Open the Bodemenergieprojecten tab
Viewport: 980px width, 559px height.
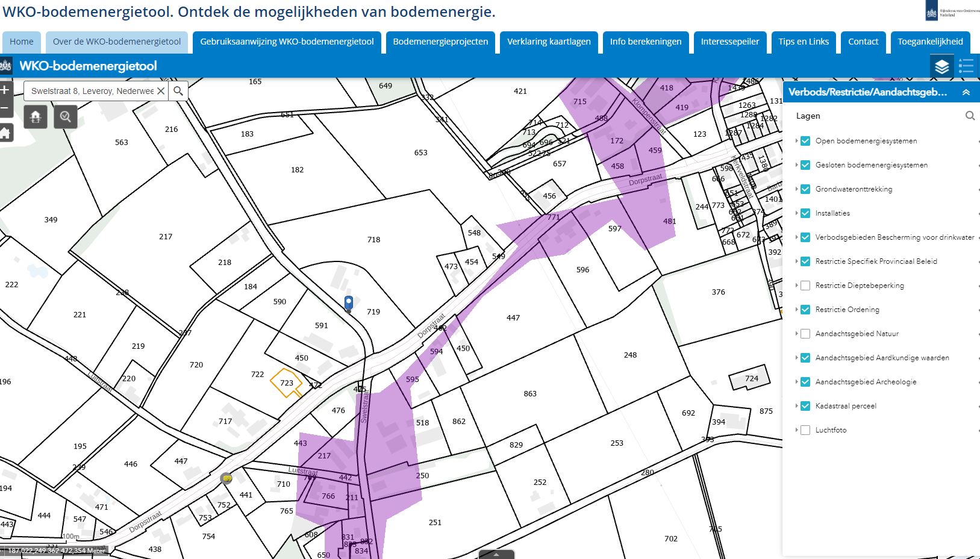(x=440, y=42)
